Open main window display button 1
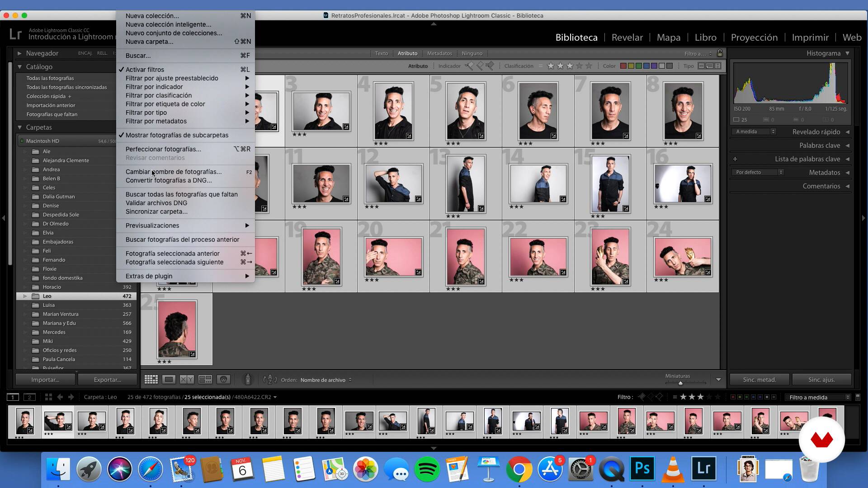Viewport: 868px width, 488px height. click(13, 397)
